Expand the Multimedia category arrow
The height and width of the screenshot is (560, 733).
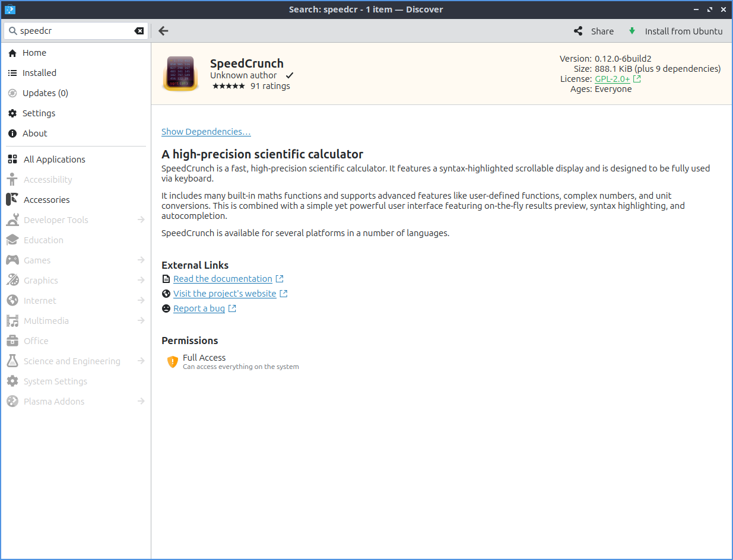(x=141, y=321)
